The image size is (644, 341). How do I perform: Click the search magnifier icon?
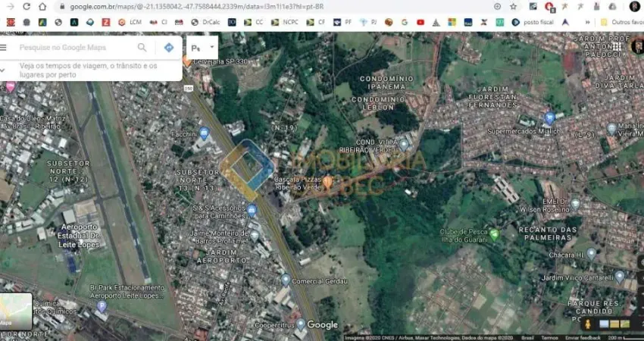pyautogui.click(x=142, y=48)
